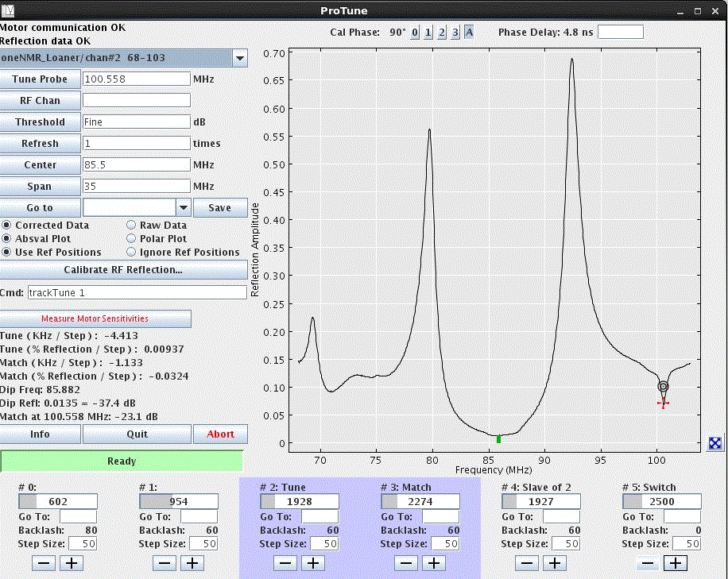The height and width of the screenshot is (579, 728).
Task: Click the Step Size field of motor #3 Match
Action: coord(445,544)
